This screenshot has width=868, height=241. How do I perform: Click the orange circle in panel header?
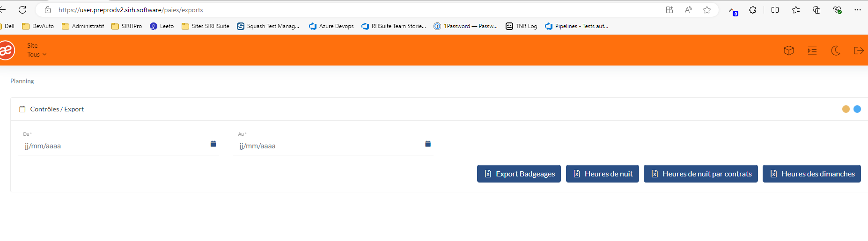[846, 109]
